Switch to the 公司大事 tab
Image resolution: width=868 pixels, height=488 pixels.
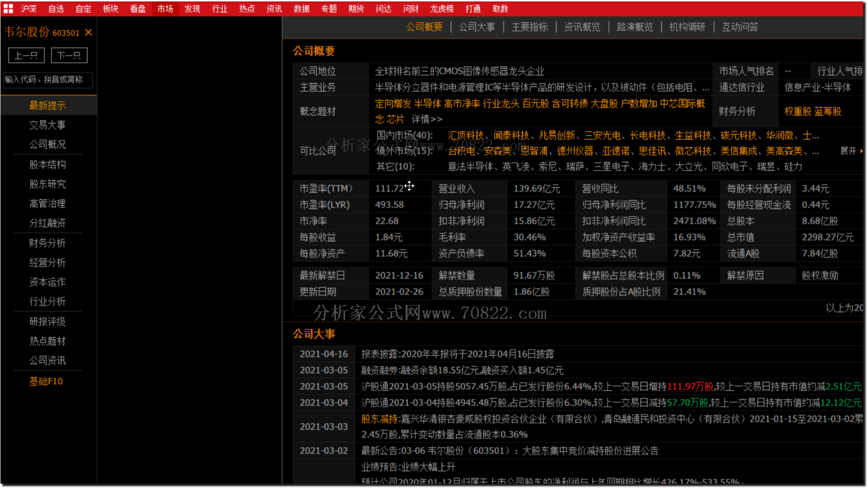477,27
